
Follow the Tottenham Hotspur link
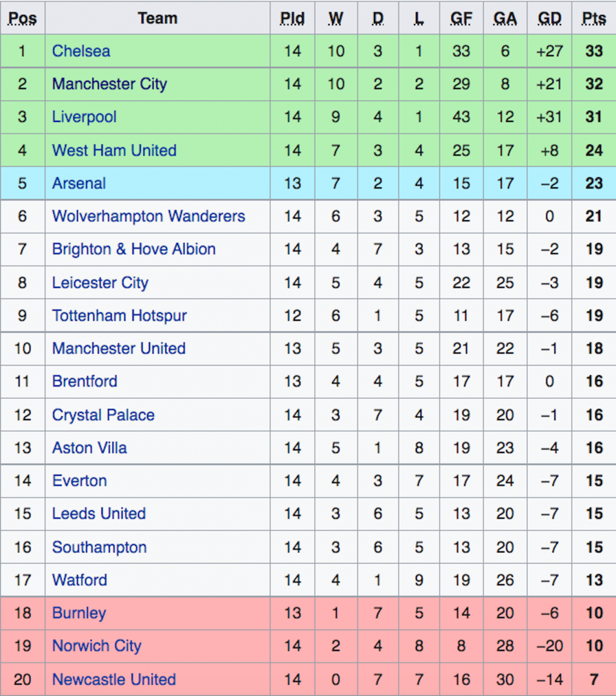point(120,316)
